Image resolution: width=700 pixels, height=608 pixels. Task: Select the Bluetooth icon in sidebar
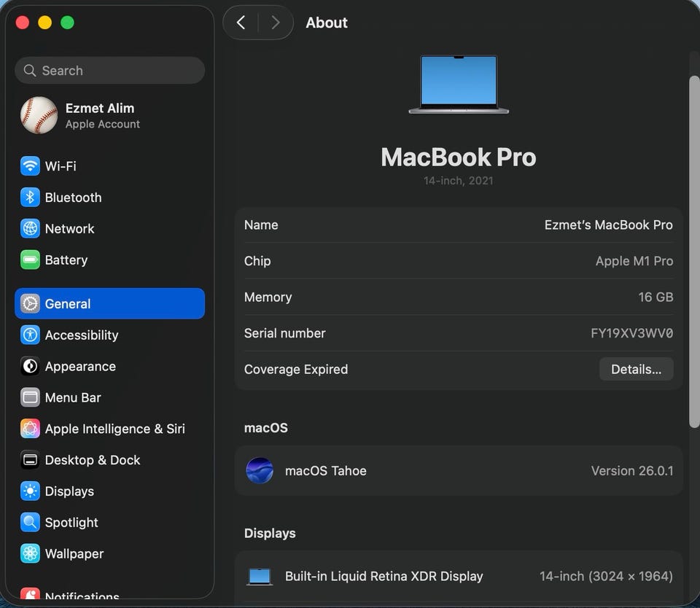[x=30, y=198]
